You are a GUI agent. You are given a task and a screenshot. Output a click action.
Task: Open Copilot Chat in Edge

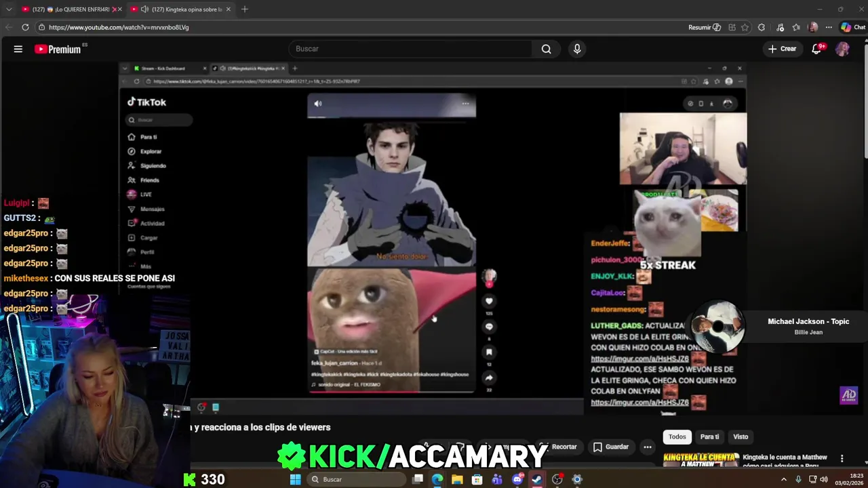(852, 27)
